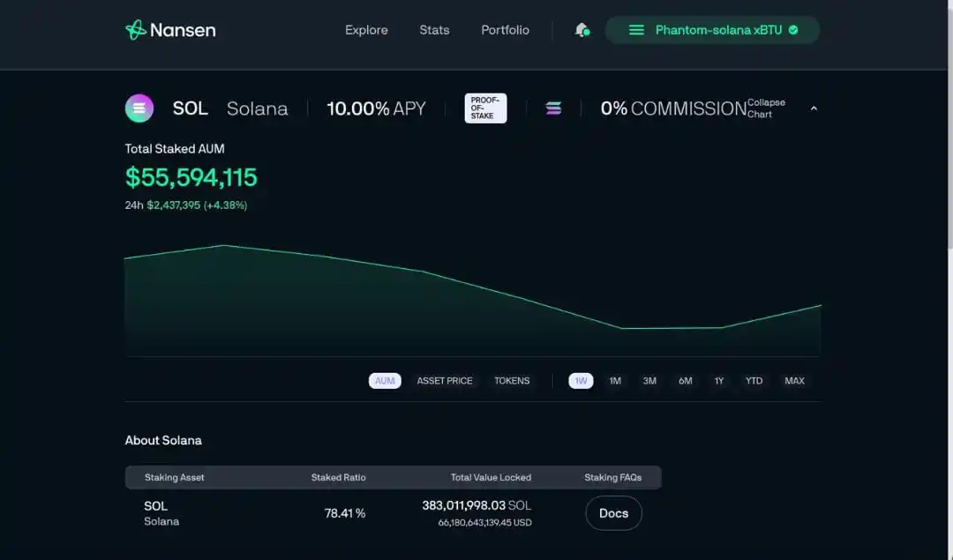Click the 66,180,643,139.45 USD value
The height and width of the screenshot is (560, 953).
pyautogui.click(x=485, y=522)
